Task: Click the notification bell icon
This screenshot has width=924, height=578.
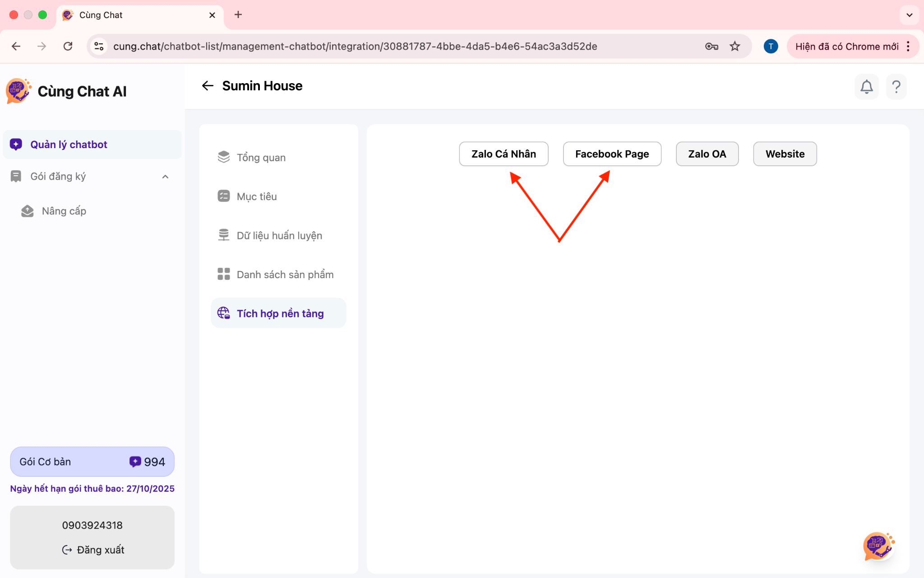Action: [866, 86]
